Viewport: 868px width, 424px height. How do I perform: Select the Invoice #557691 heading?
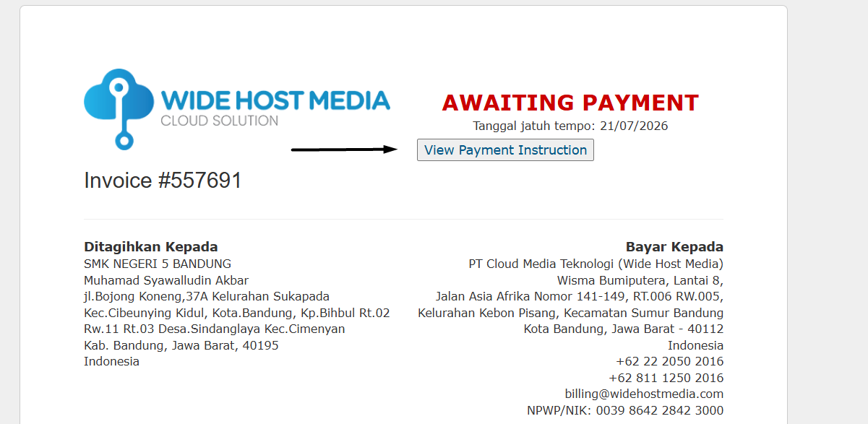click(x=163, y=181)
